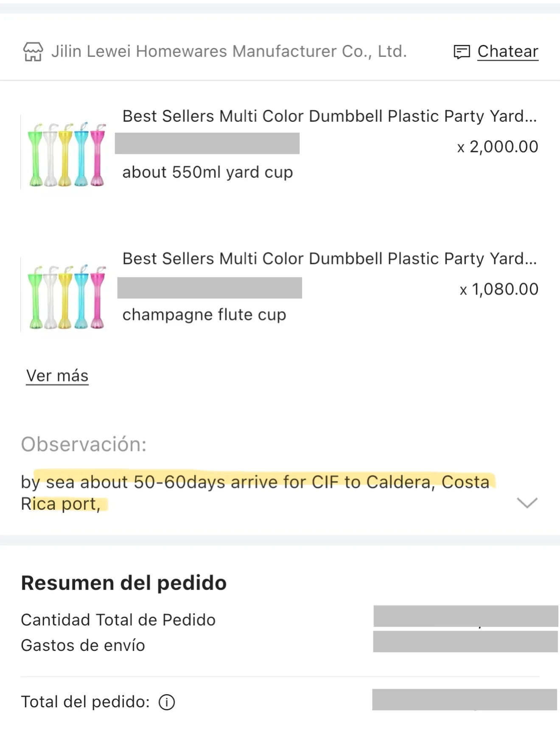
Task: Select the about 550ml yard cup text
Action: tap(207, 172)
